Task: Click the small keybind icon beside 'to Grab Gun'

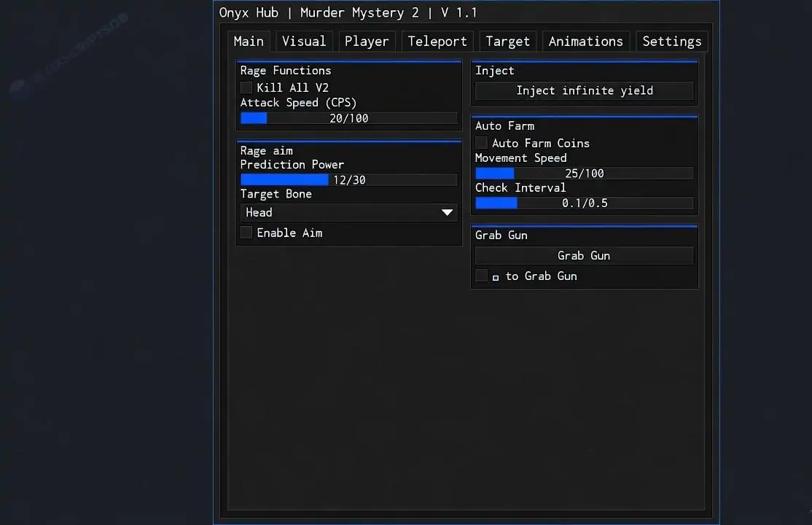Action: [x=496, y=278]
